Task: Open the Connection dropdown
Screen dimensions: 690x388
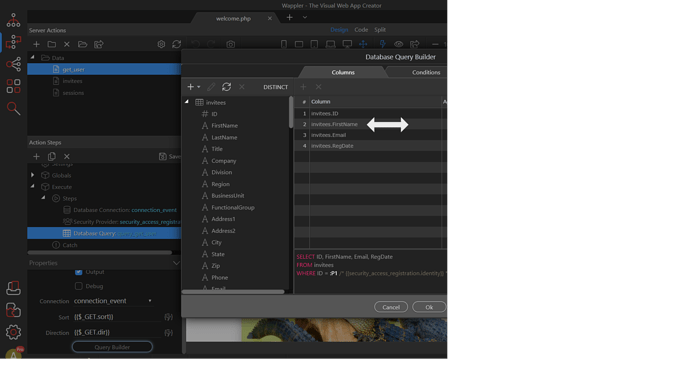Action: [x=113, y=301]
